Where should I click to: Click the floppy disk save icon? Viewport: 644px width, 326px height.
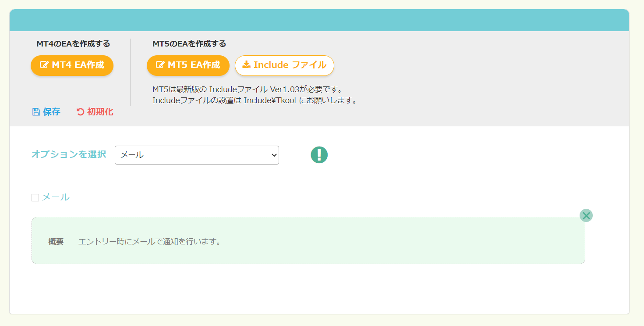(x=36, y=112)
